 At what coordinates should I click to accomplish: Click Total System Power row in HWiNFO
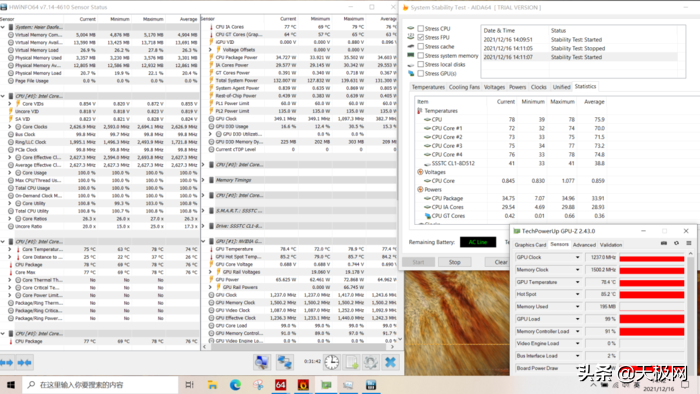point(299,80)
